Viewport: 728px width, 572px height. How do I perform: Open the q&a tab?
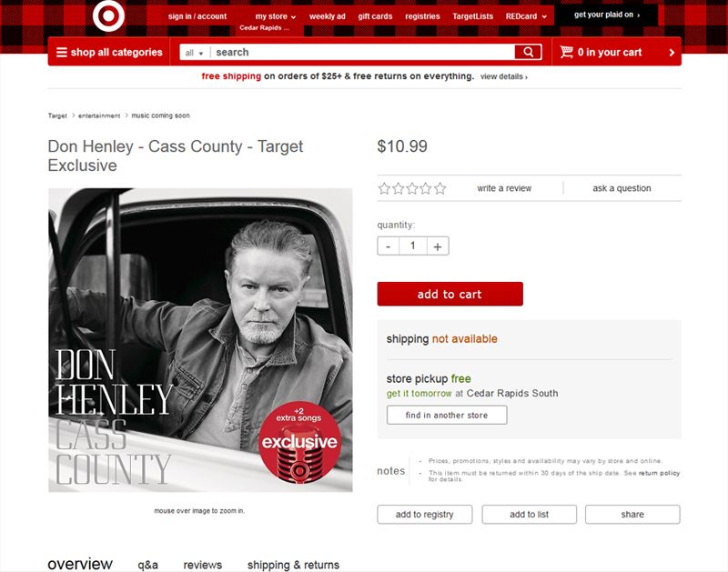147,565
